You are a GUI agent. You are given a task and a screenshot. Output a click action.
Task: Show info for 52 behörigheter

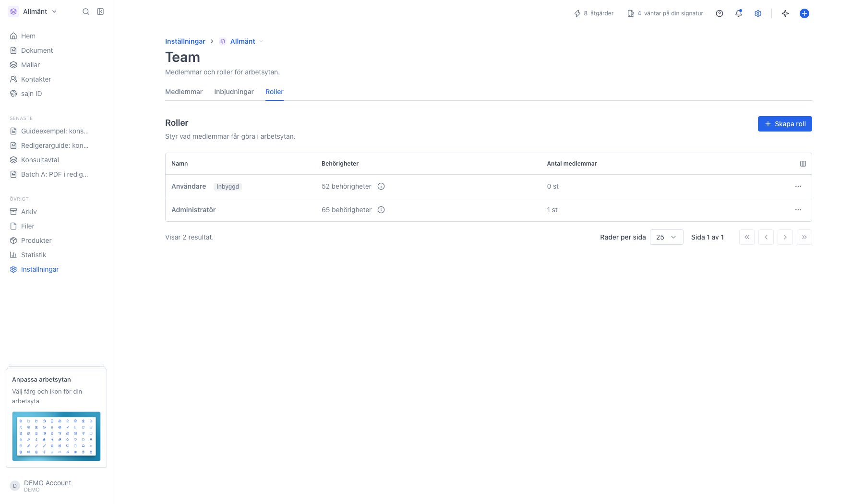click(x=381, y=186)
